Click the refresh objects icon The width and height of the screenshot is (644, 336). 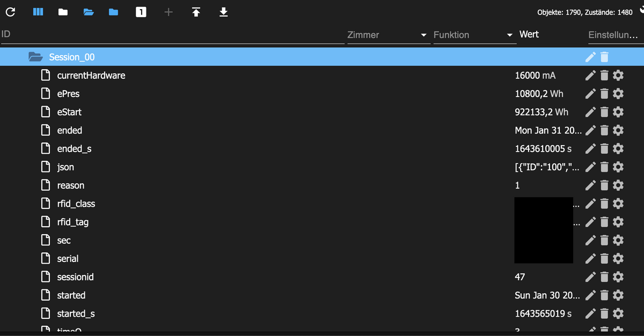coord(10,12)
